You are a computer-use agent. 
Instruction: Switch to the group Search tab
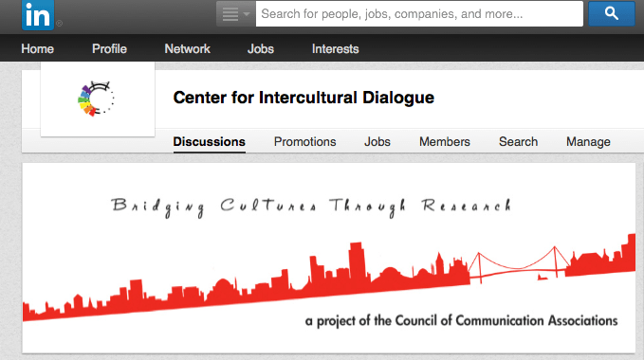coord(518,142)
